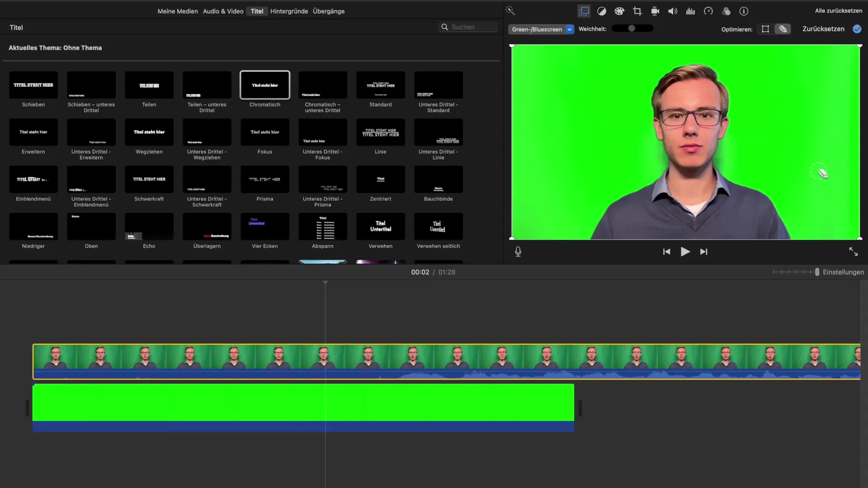Select the Vier Ecken title thumbnail
Image resolution: width=868 pixels, height=488 pixels.
[x=265, y=227]
